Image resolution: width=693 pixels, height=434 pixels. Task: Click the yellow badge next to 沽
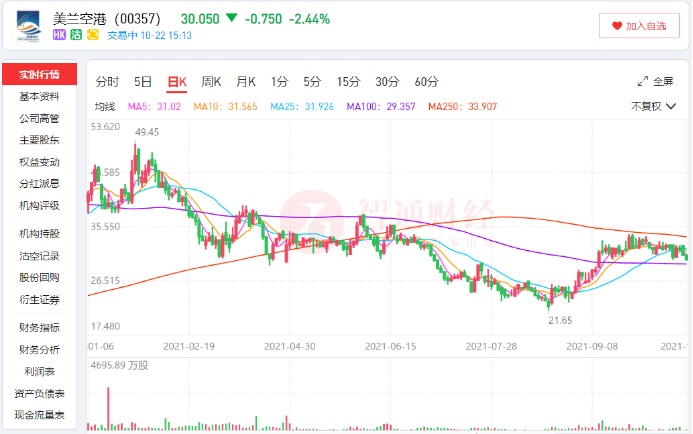[x=93, y=35]
